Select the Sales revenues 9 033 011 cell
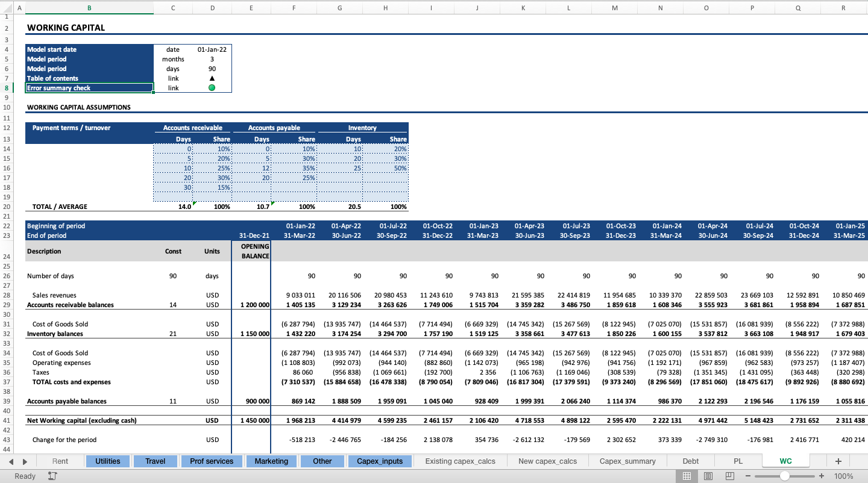Image resolution: width=868 pixels, height=483 pixels. 294,295
